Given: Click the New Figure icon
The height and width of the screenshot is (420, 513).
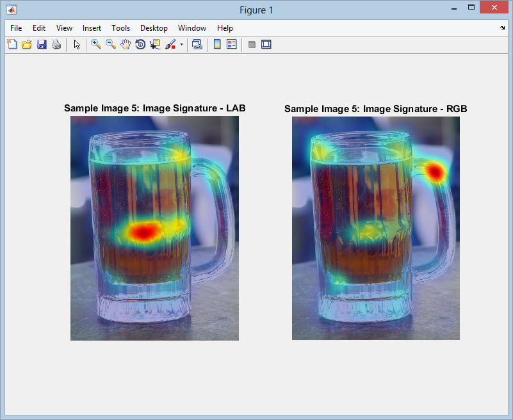Looking at the screenshot, I should click(x=12, y=44).
